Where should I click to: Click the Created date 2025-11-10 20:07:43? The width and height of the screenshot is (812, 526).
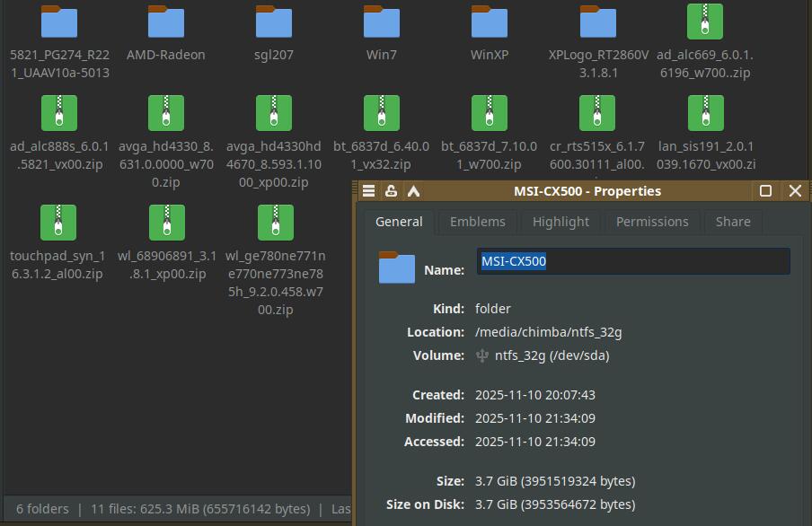[535, 395]
